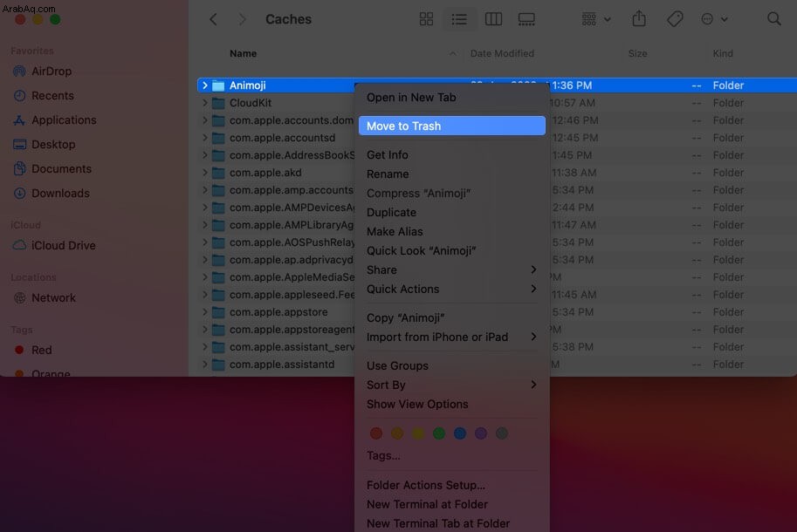Switch to icon grid view

point(426,19)
